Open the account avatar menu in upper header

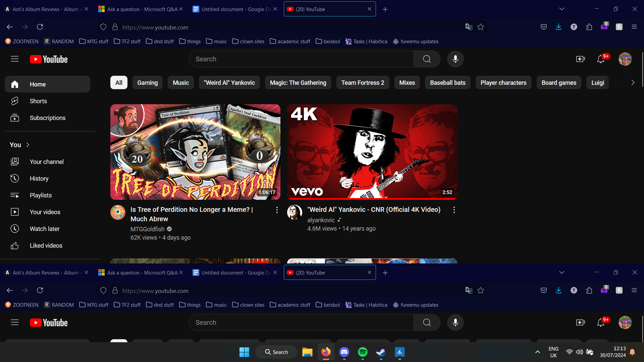[625, 59]
